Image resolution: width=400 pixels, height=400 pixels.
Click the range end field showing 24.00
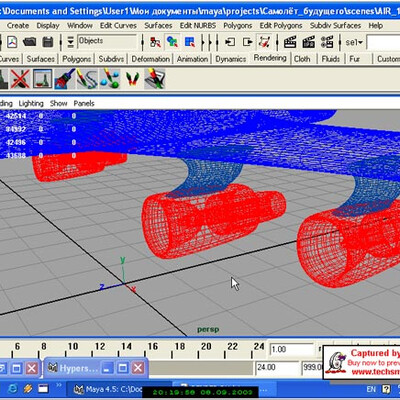277,368
